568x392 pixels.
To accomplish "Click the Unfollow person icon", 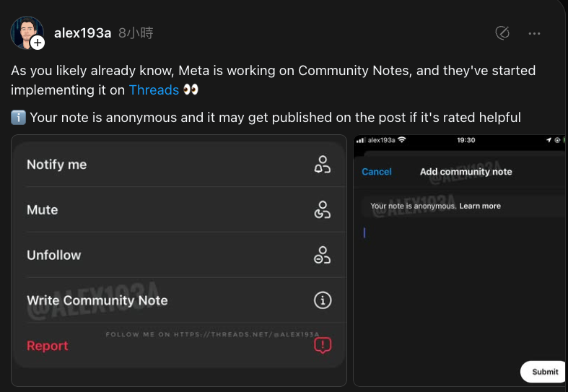I will pyautogui.click(x=322, y=255).
